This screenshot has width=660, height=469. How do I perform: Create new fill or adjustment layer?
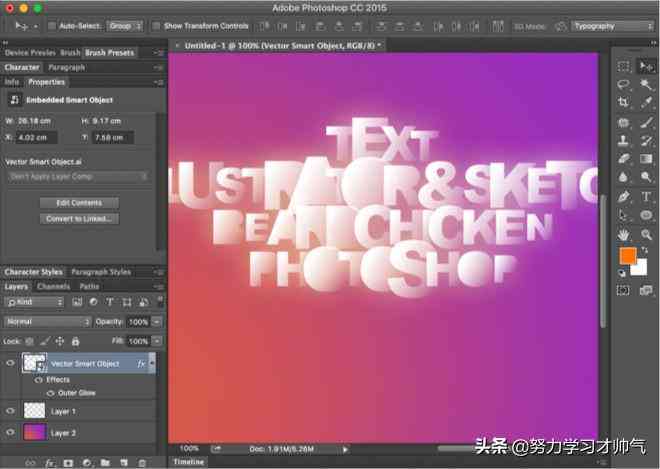87,463
